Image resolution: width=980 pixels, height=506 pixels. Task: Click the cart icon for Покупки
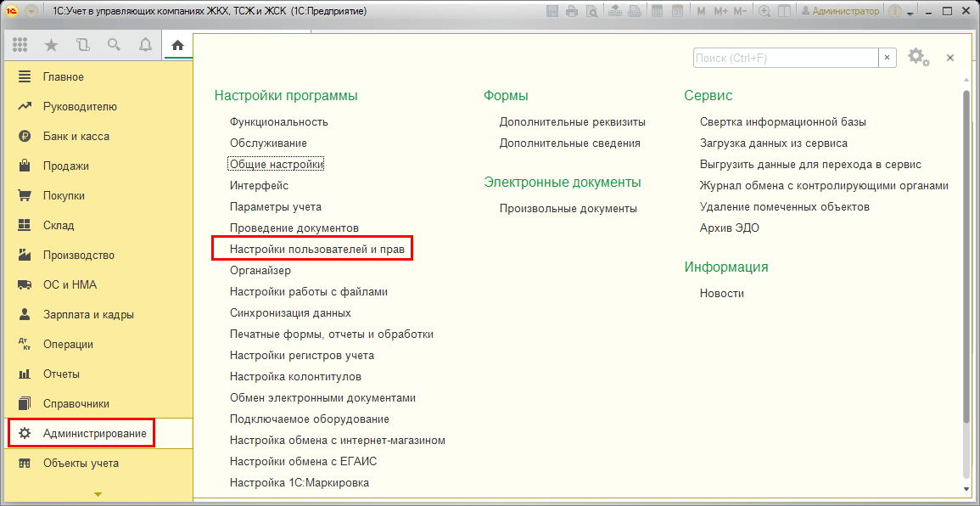click(25, 196)
